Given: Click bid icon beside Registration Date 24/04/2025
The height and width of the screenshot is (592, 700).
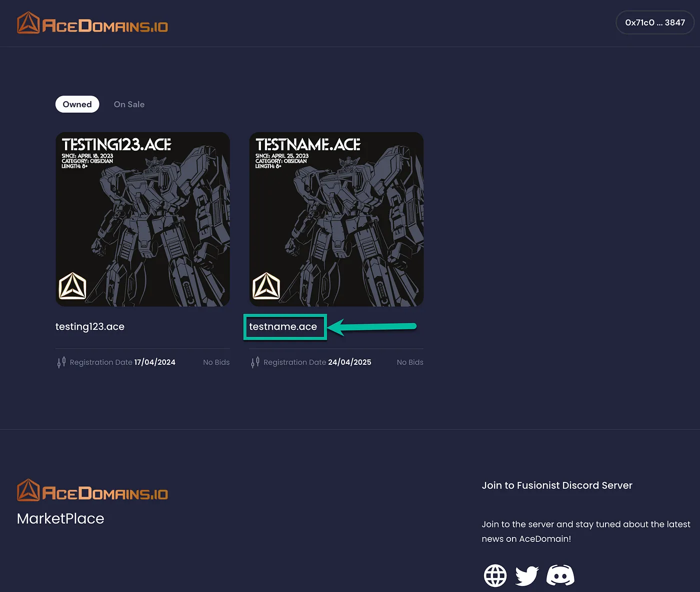Looking at the screenshot, I should click(255, 362).
